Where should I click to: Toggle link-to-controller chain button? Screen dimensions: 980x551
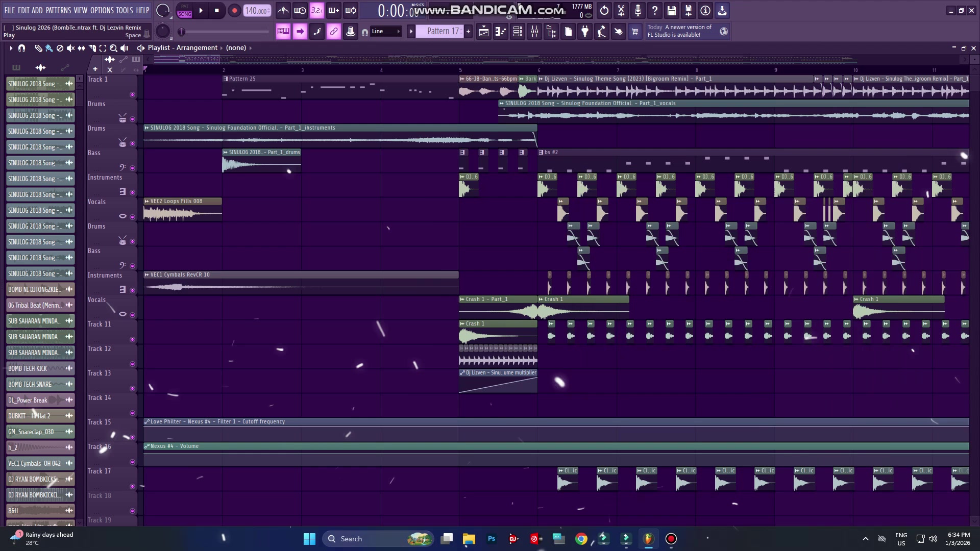point(333,32)
